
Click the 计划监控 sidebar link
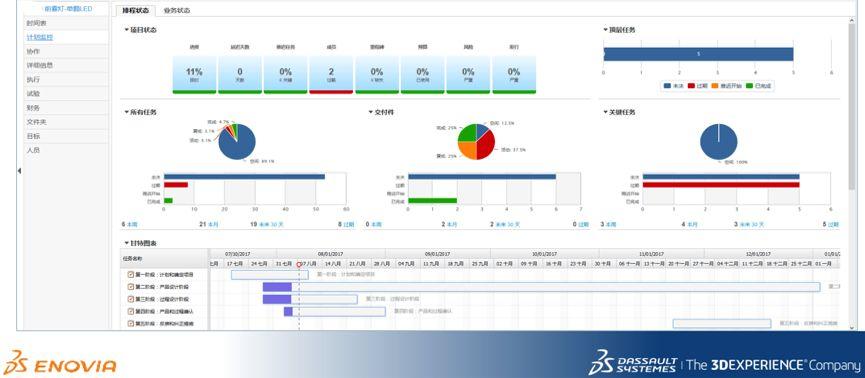tap(40, 38)
